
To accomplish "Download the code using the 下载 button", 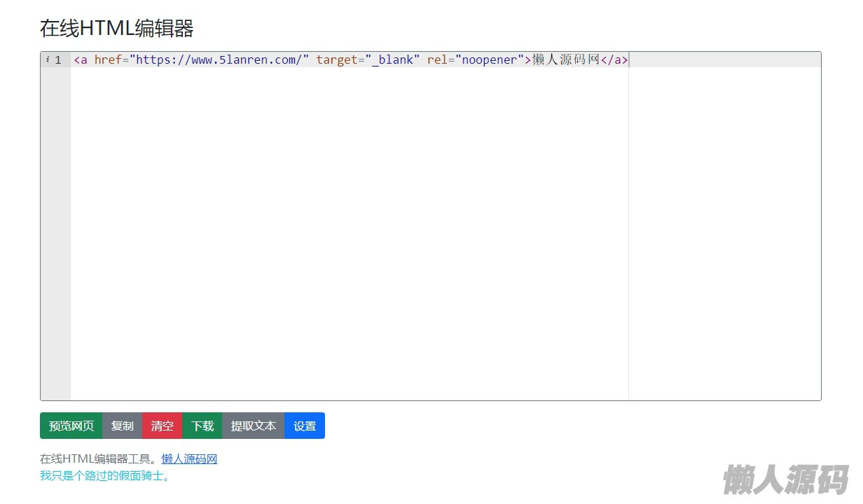I will [202, 426].
